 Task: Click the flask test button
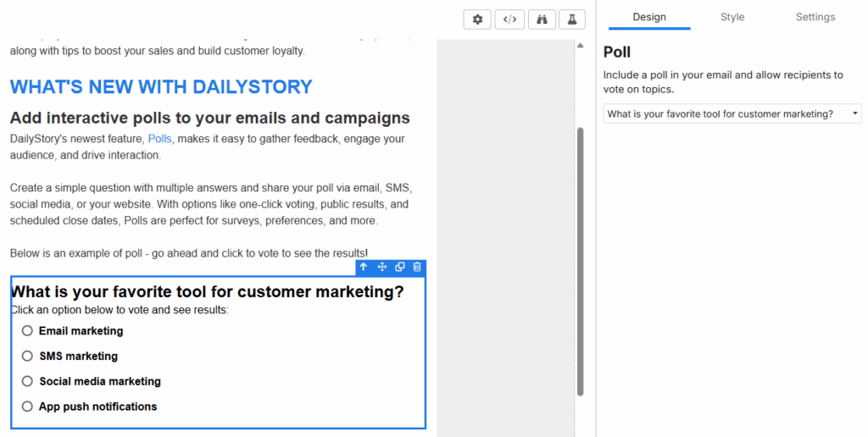coord(572,19)
